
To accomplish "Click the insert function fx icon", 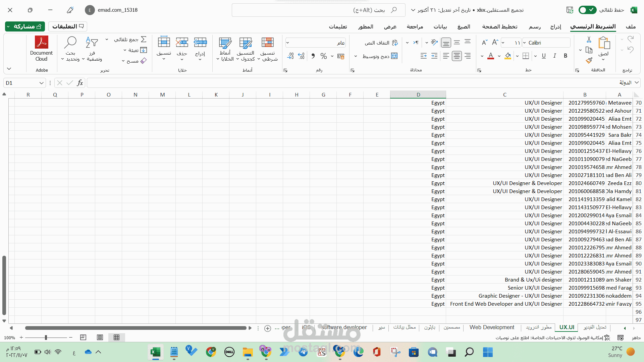I will pos(80,83).
